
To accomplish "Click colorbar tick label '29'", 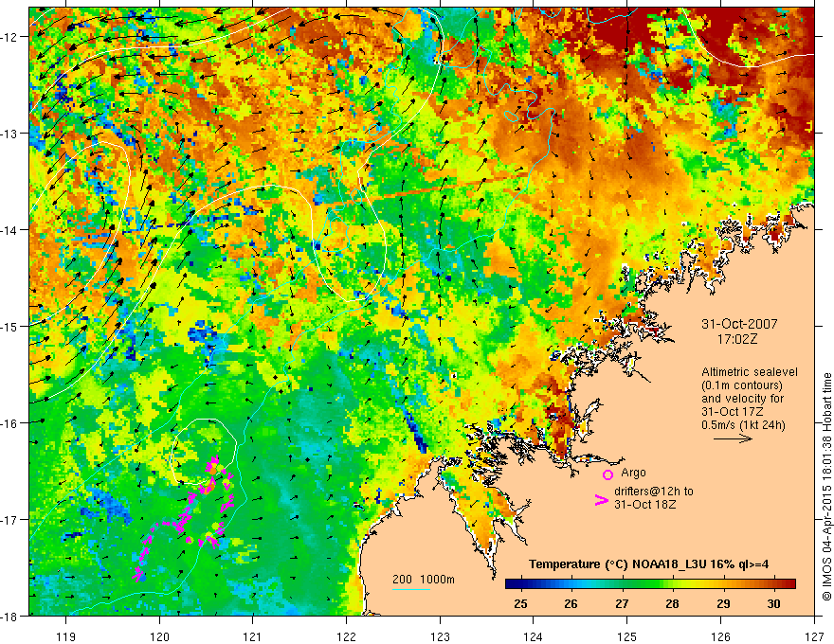I will 723,603.
